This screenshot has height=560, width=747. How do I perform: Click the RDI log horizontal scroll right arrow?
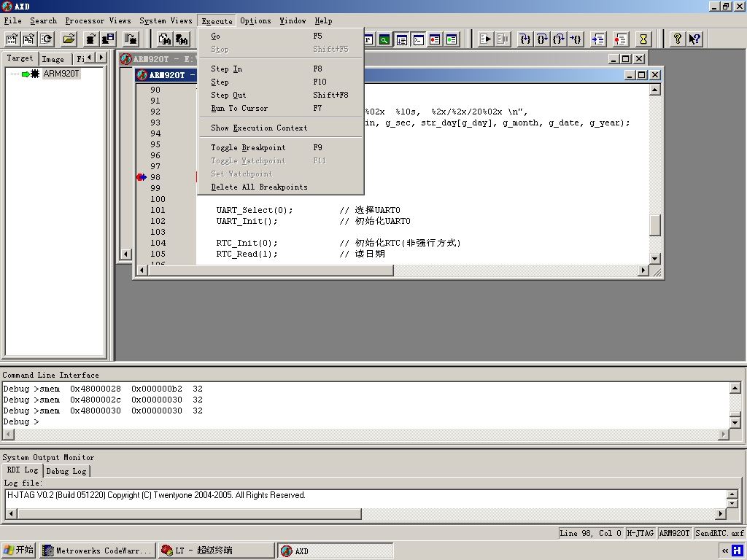720,514
